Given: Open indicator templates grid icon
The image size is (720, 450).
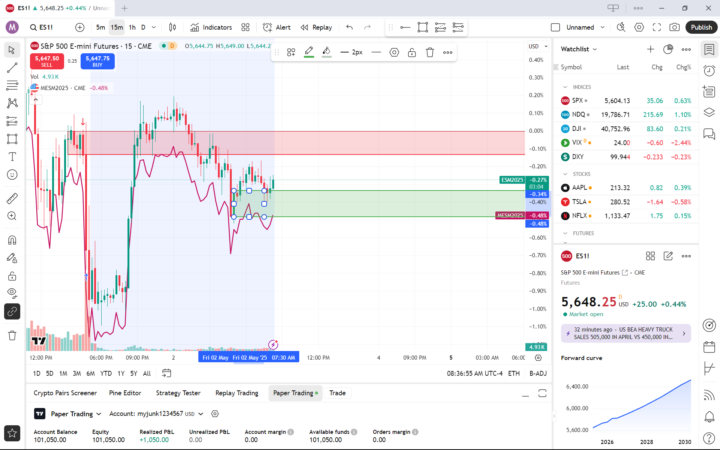Looking at the screenshot, I should (x=246, y=28).
